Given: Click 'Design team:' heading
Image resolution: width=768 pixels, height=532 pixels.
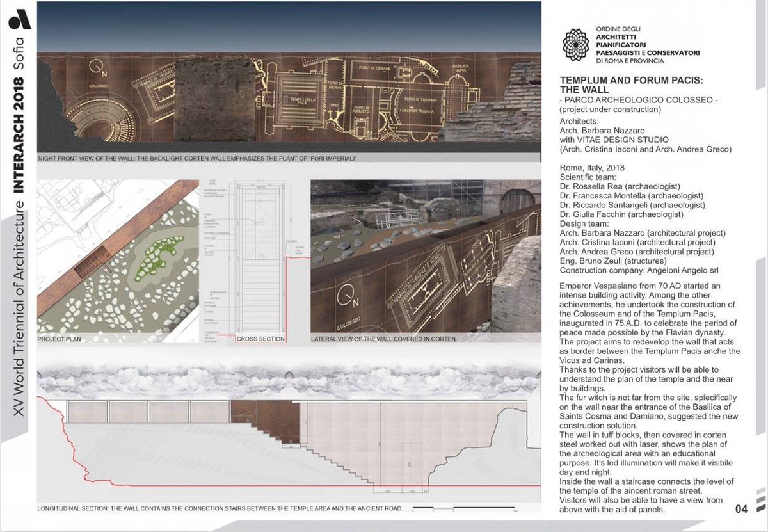Looking at the screenshot, I should [x=584, y=223].
